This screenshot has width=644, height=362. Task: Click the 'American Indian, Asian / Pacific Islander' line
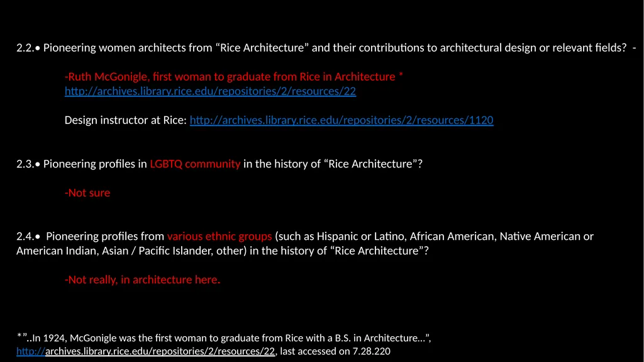point(223,251)
